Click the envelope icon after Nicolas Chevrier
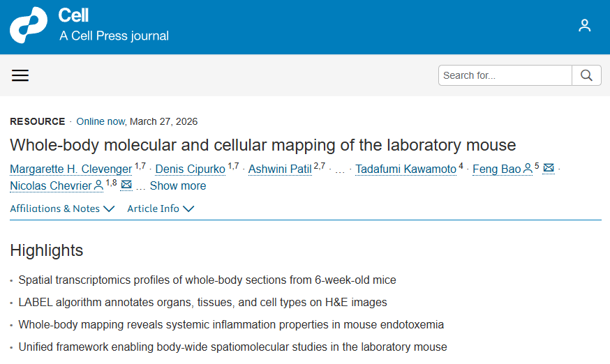This screenshot has width=610, height=364. (x=126, y=185)
